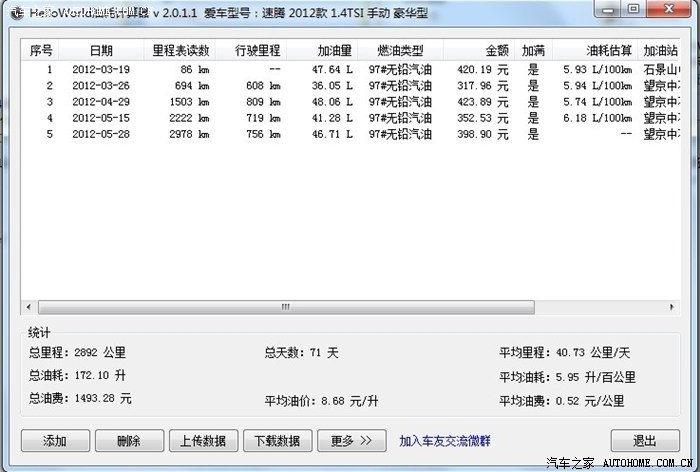This screenshot has height=472, width=700.
Task: Open the 加入车友交流微群 link
Action: [x=445, y=441]
